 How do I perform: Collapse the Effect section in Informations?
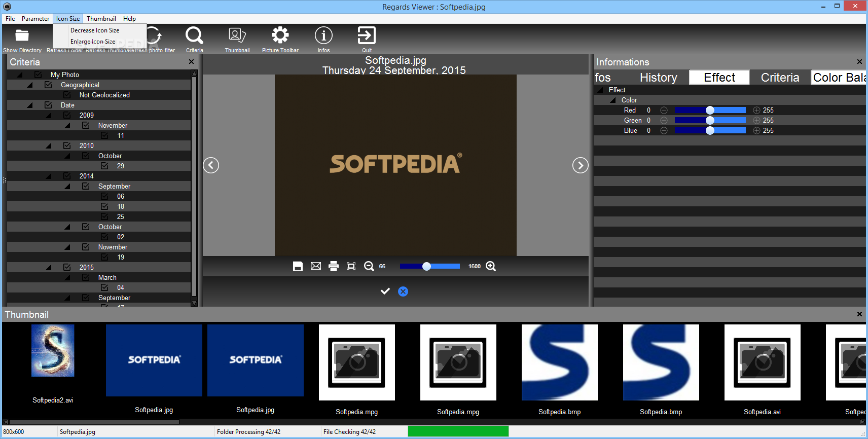point(601,90)
